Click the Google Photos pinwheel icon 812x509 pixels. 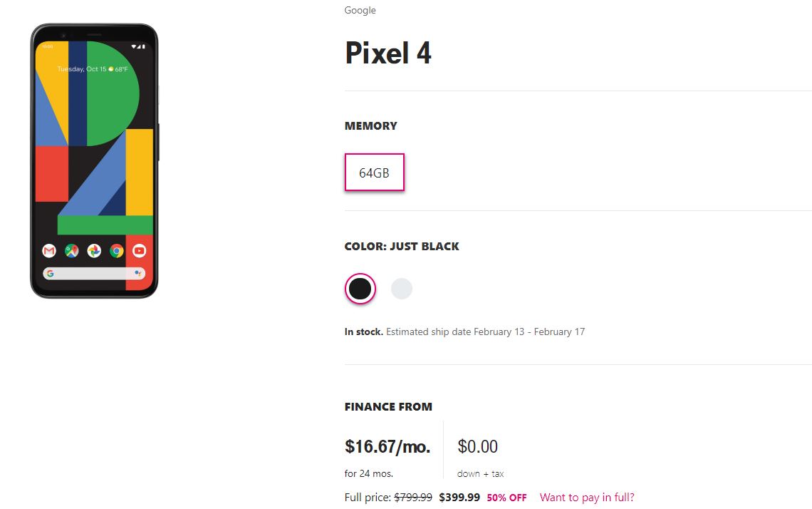pyautogui.click(x=94, y=251)
